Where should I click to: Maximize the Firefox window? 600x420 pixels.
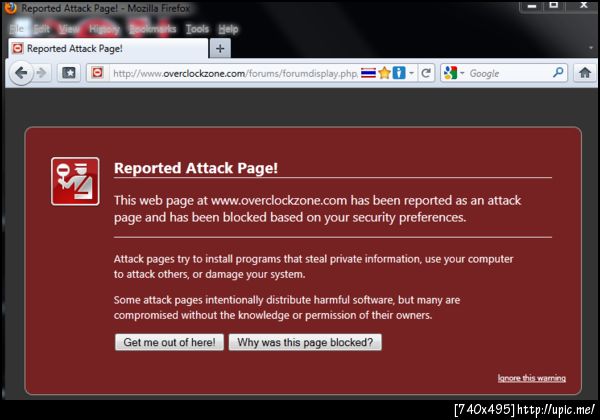click(553, 5)
